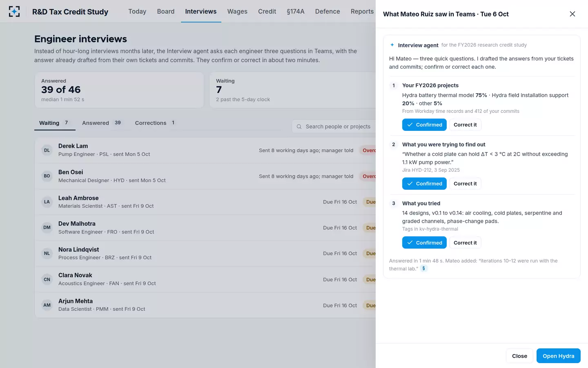588x368 pixels.
Task: Open Leah Ambrose's interview row
Action: [x=205, y=202]
